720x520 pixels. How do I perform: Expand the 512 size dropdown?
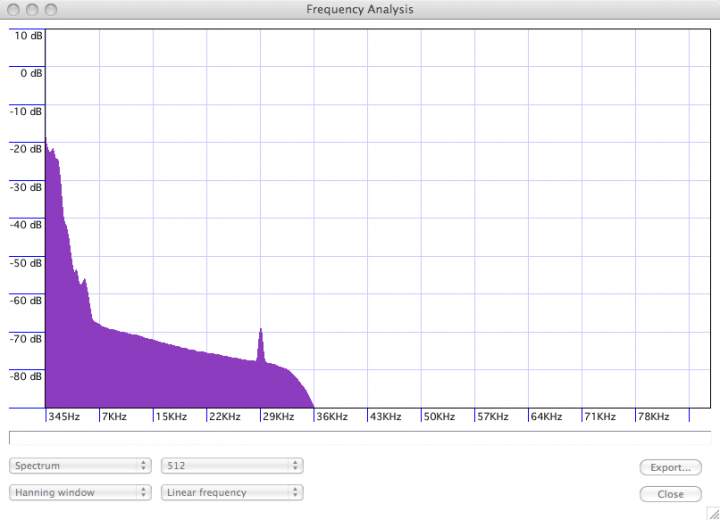231,466
